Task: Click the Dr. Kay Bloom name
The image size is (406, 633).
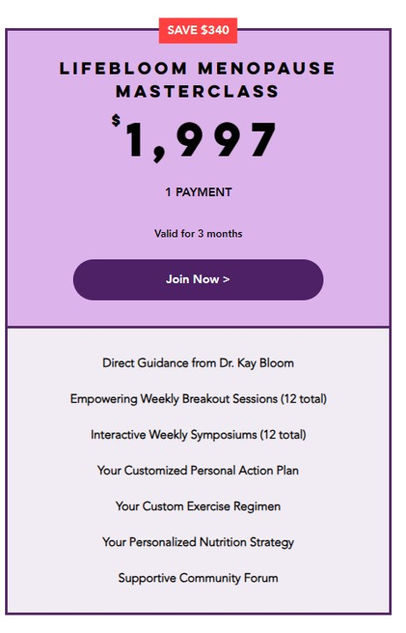Action: click(x=257, y=363)
